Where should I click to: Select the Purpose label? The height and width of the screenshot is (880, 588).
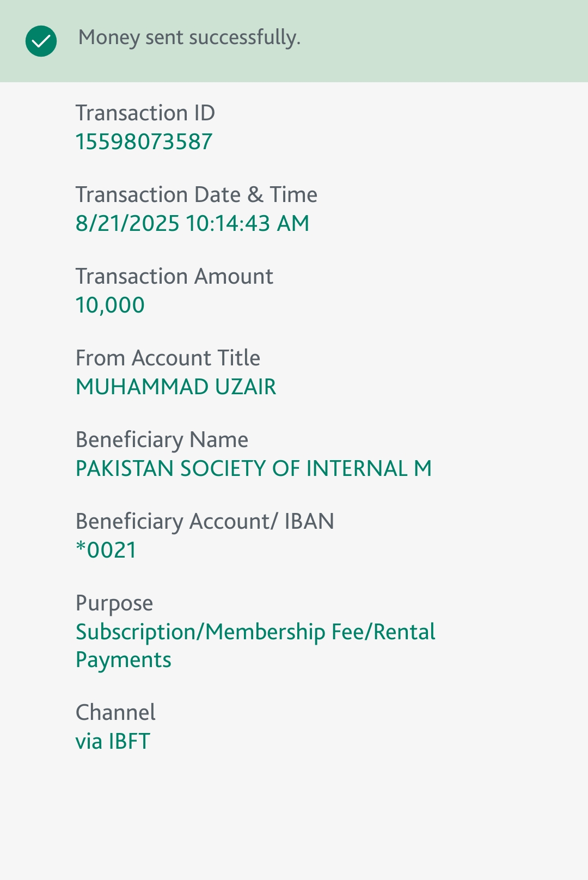114,603
